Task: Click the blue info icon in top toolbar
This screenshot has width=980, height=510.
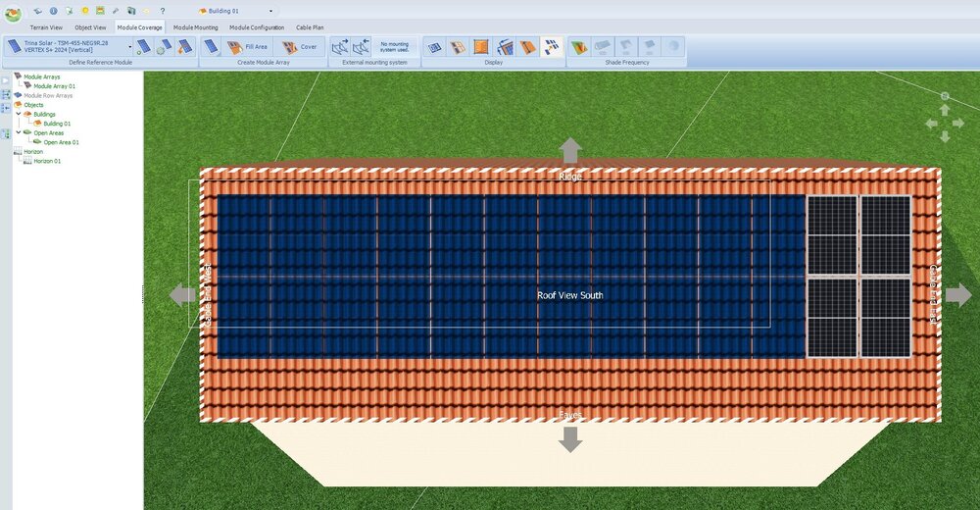Action: pyautogui.click(x=53, y=11)
